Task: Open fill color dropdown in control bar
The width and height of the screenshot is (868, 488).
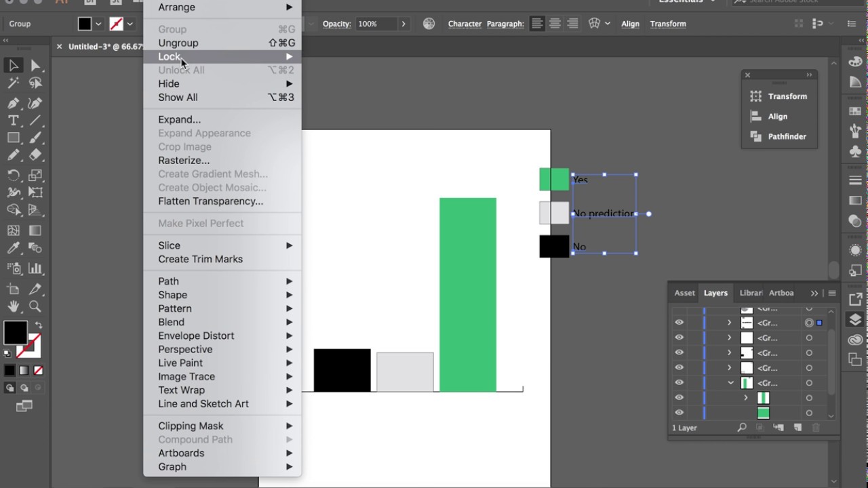Action: (99, 24)
